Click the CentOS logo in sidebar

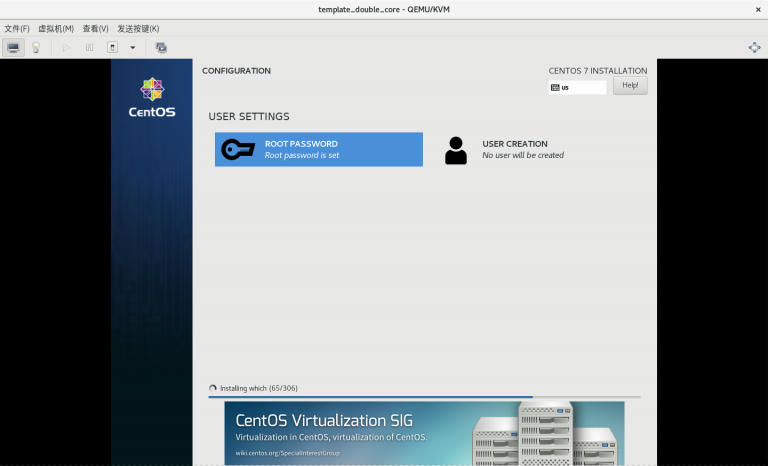tap(152, 98)
